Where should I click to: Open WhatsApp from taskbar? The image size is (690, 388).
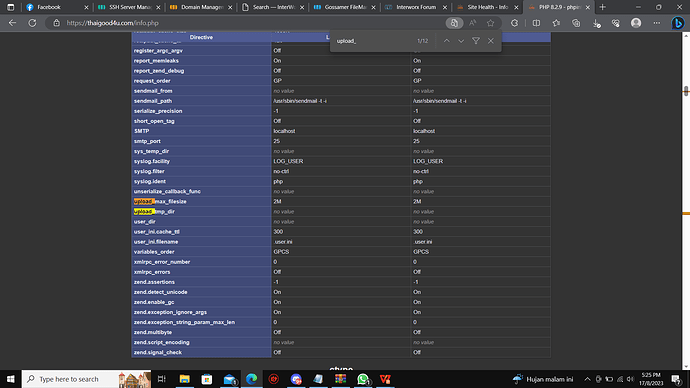click(363, 379)
